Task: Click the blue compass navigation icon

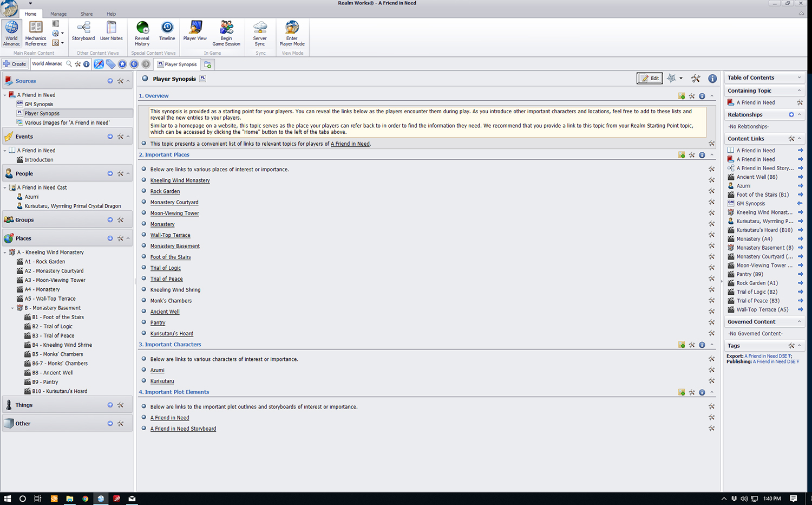Action: pyautogui.click(x=99, y=64)
